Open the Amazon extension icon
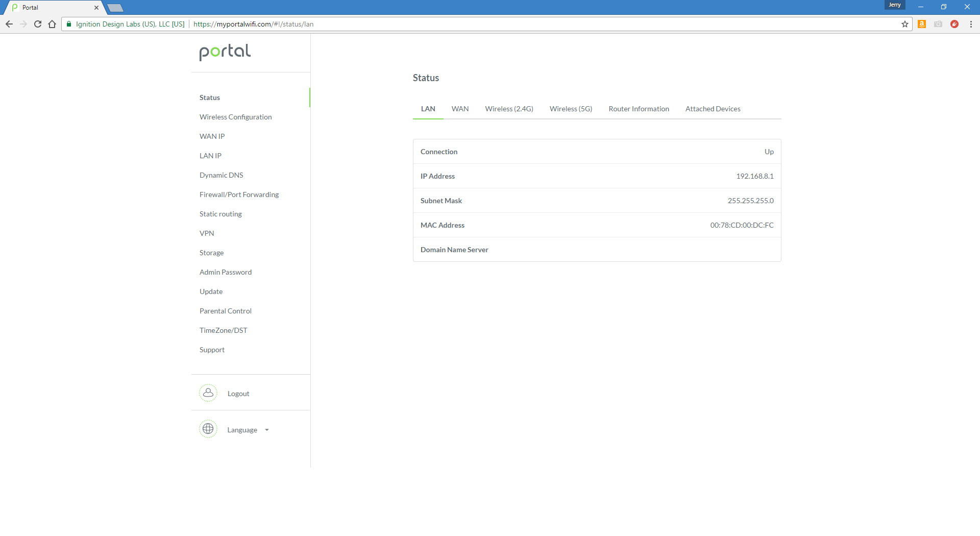Viewport: 980px width, 536px height. [x=922, y=24]
